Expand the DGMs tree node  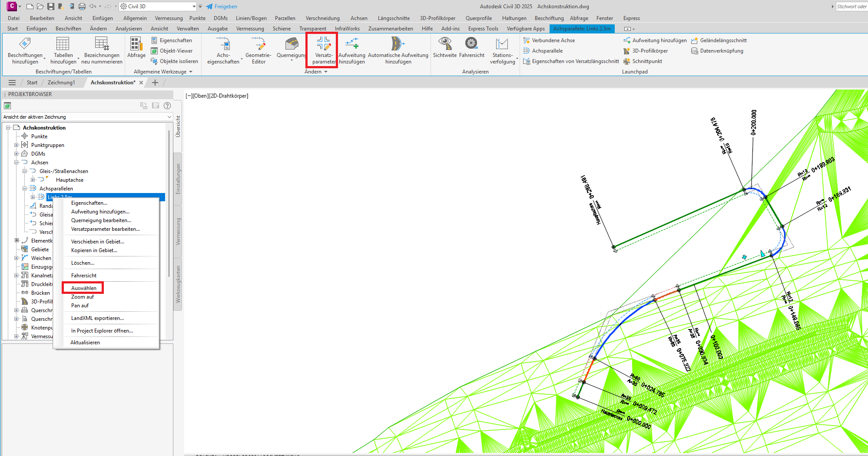coord(17,154)
